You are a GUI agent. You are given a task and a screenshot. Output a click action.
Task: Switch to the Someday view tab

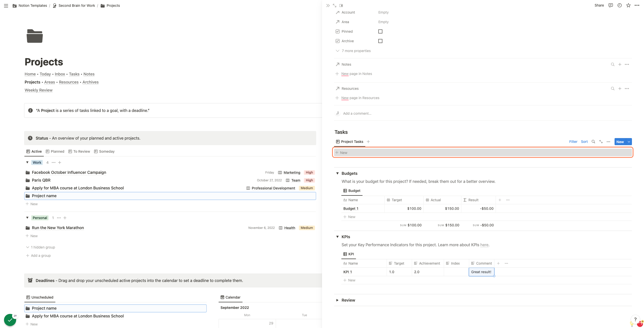104,151
